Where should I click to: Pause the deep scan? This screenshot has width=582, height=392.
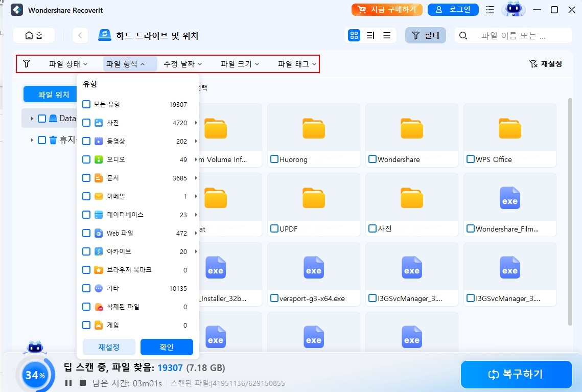click(x=68, y=382)
